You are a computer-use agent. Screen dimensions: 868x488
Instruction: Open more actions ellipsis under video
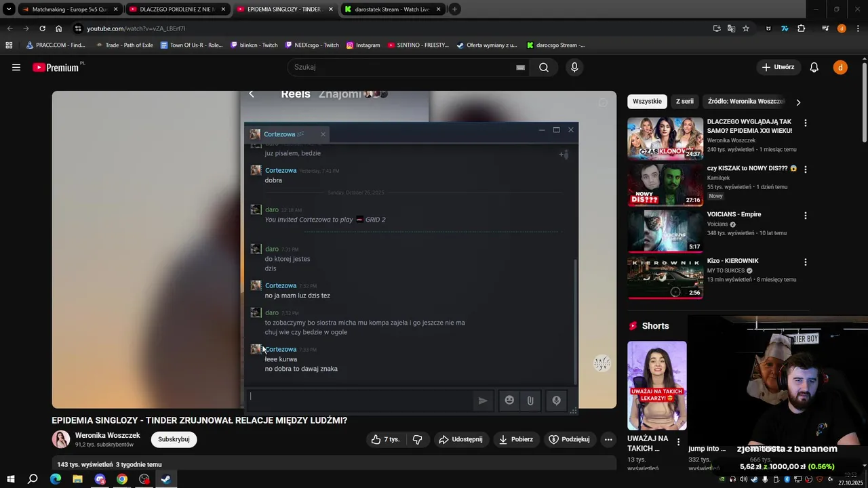tap(608, 439)
